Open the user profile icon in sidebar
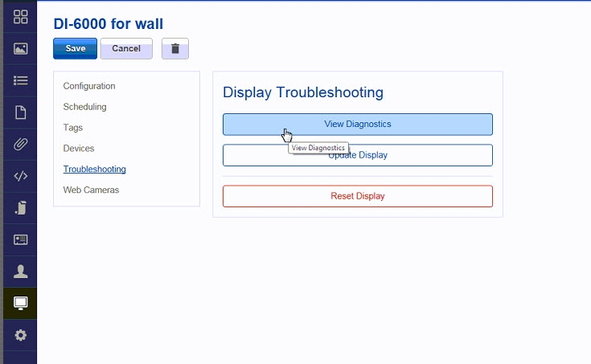The height and width of the screenshot is (364, 591). 21,271
